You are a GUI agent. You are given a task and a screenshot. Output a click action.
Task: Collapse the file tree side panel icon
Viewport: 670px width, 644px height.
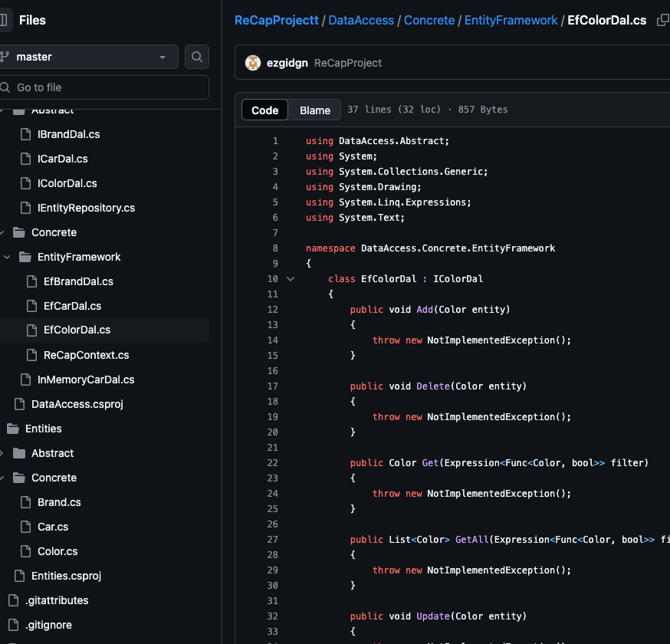click(x=3, y=20)
